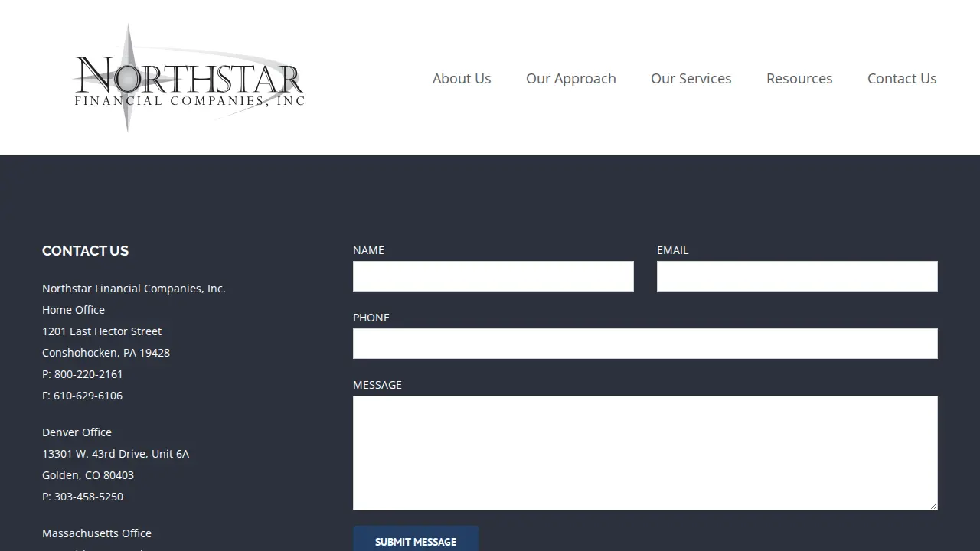980x551 pixels.
Task: Focus the Phone input field
Action: point(645,344)
